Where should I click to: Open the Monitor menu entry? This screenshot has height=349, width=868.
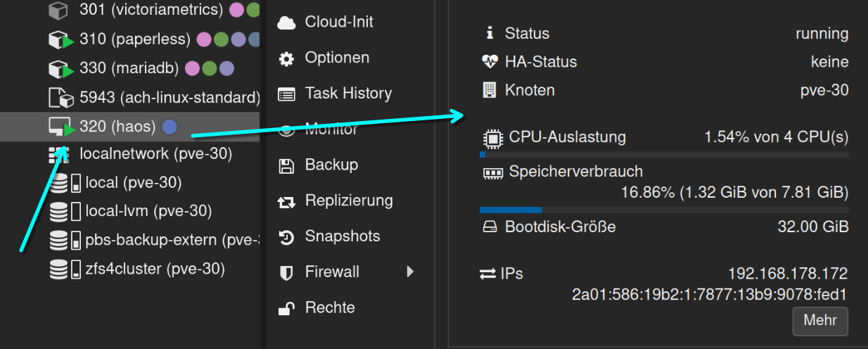(331, 129)
